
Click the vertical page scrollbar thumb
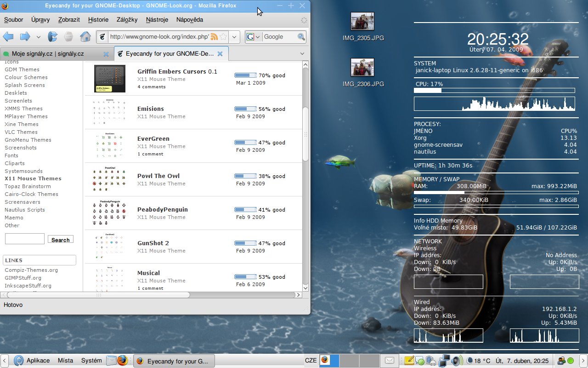point(305,134)
